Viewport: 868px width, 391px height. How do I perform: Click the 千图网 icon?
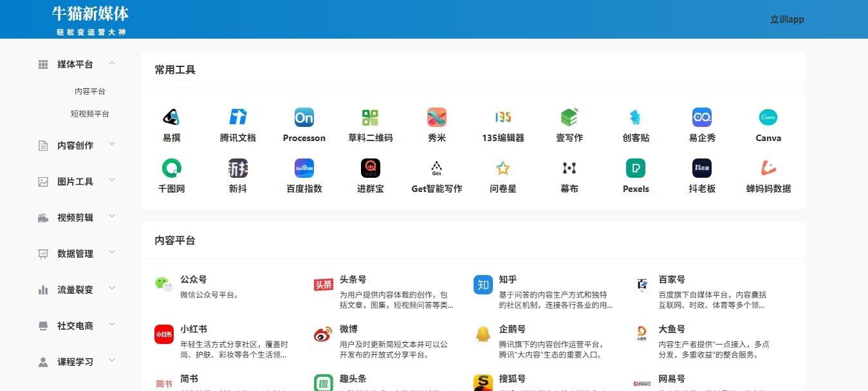pyautogui.click(x=171, y=168)
